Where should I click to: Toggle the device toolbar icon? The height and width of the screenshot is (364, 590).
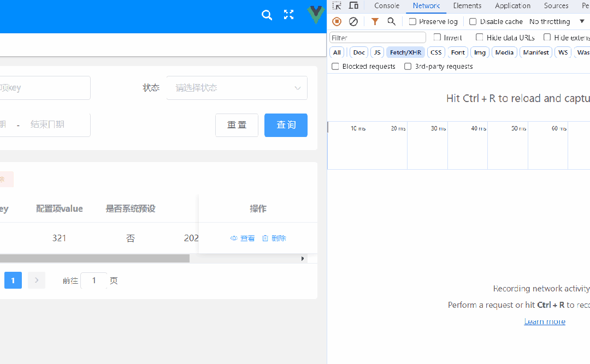[x=353, y=5]
